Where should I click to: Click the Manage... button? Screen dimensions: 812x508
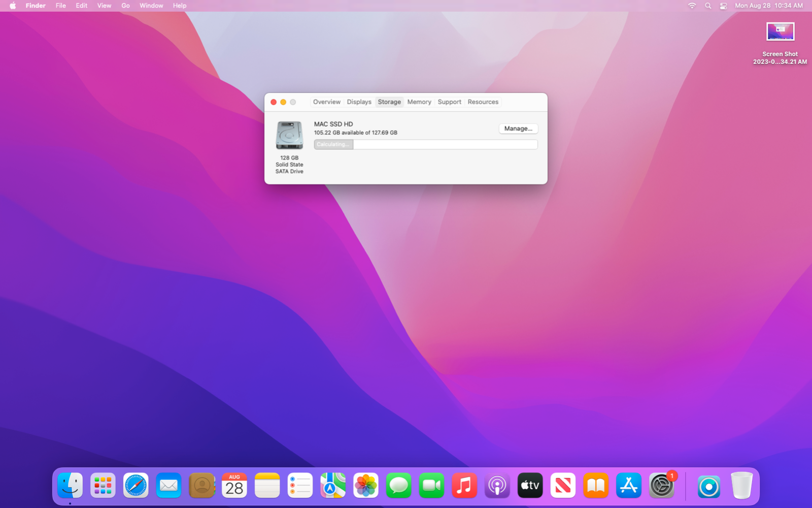[x=518, y=129]
